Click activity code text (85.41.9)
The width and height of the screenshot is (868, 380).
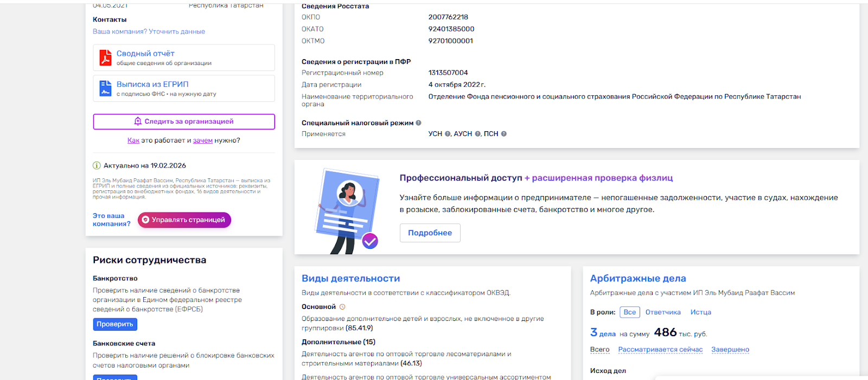(x=360, y=328)
